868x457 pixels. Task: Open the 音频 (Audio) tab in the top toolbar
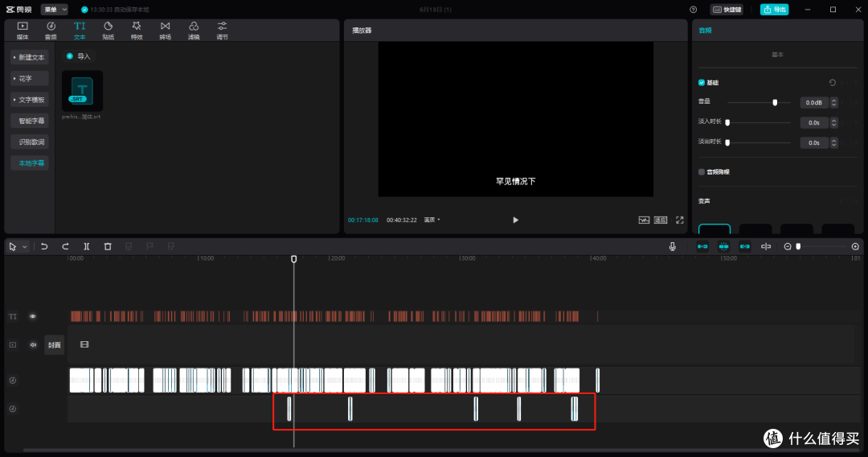51,31
